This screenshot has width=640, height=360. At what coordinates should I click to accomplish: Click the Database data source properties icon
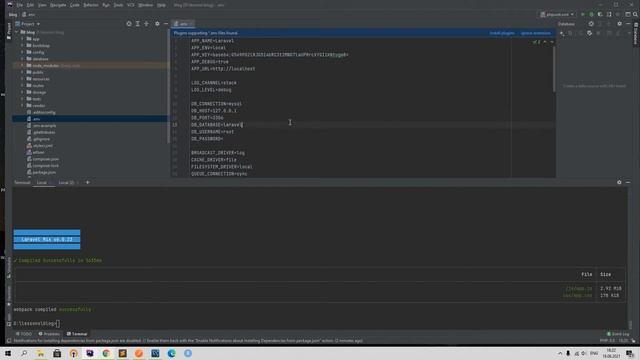(x=589, y=33)
